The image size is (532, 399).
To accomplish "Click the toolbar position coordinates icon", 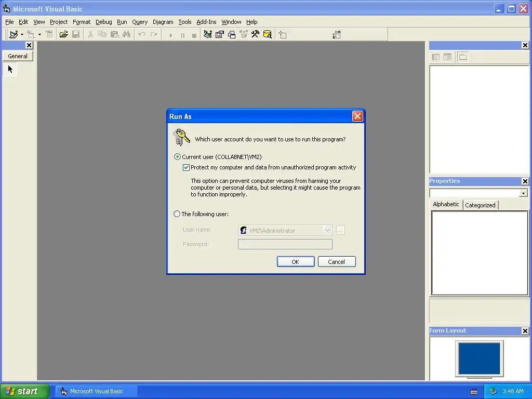I will tap(282, 35).
